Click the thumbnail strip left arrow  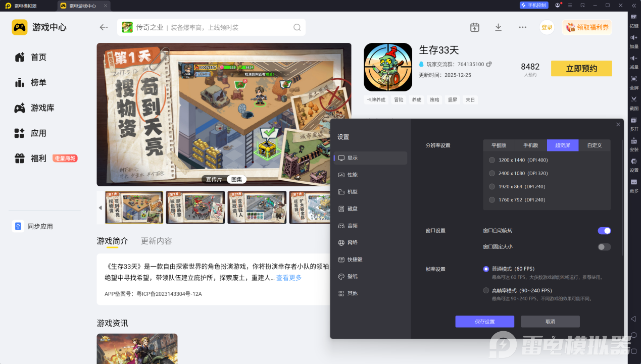pos(100,207)
